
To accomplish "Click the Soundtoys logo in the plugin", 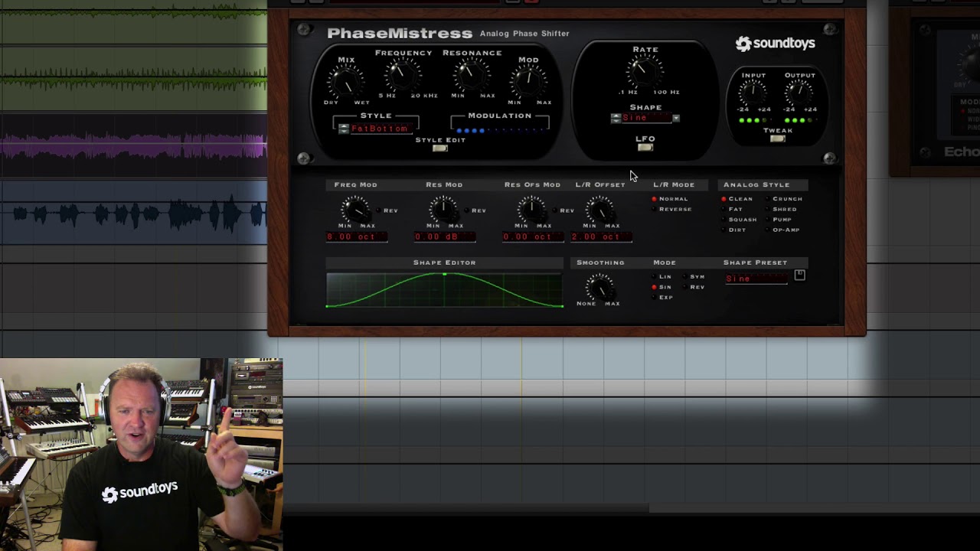I will pos(775,44).
